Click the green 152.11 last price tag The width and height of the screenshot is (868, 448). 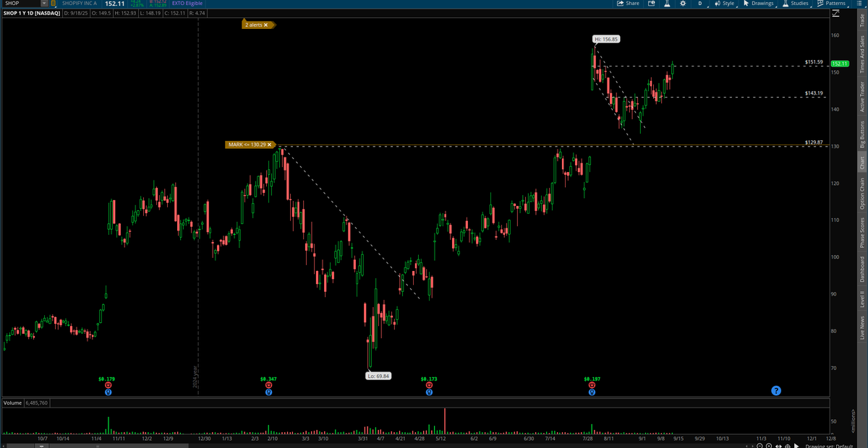tap(839, 64)
